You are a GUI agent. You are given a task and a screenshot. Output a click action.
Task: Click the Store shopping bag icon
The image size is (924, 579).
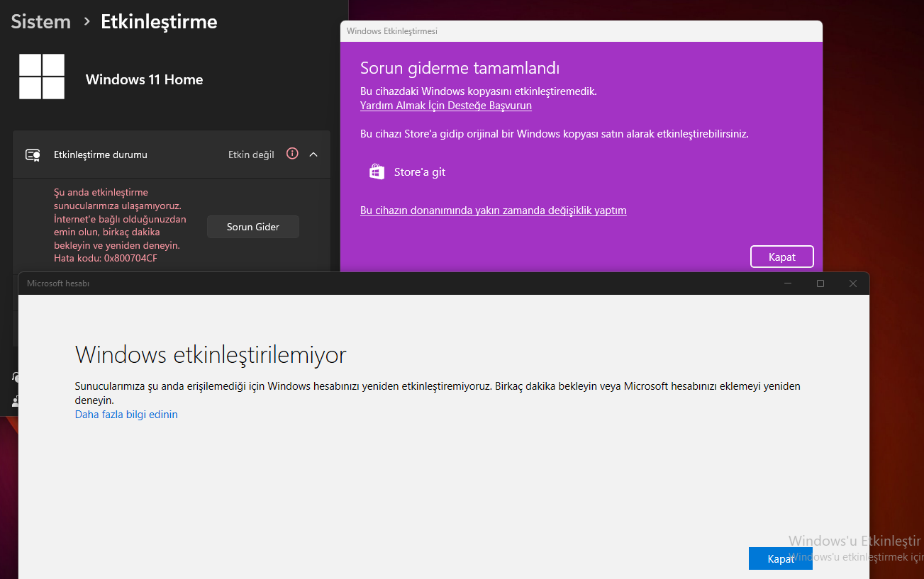click(377, 172)
